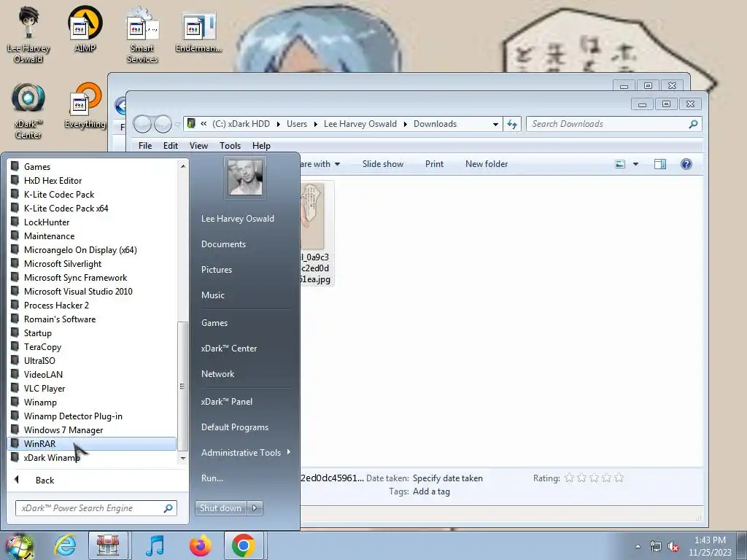Click programs list scrollbar down arrow
747x560 pixels.
(183, 458)
